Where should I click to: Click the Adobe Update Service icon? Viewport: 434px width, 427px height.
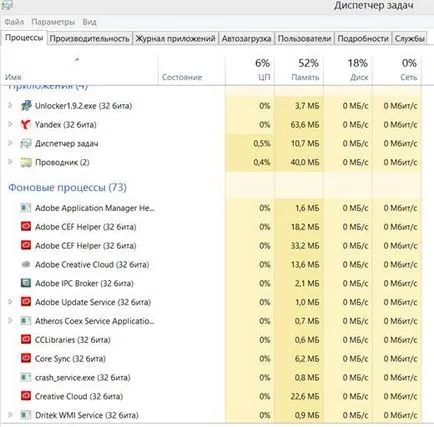click(x=26, y=302)
